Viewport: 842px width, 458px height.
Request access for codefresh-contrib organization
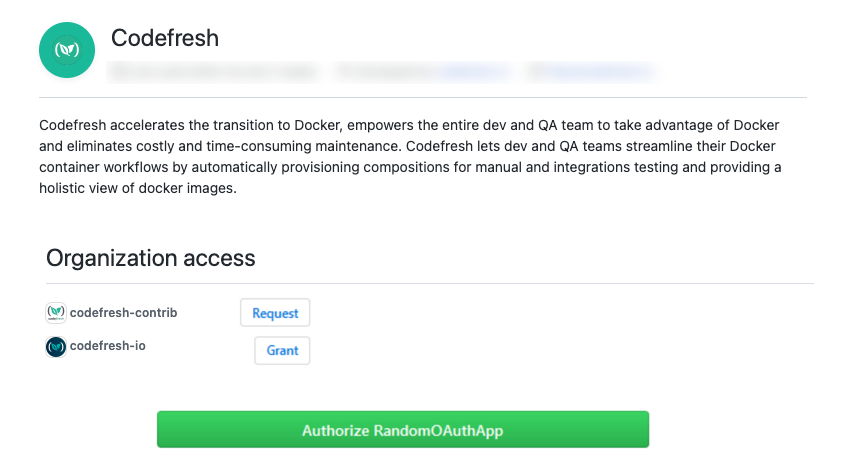click(275, 313)
